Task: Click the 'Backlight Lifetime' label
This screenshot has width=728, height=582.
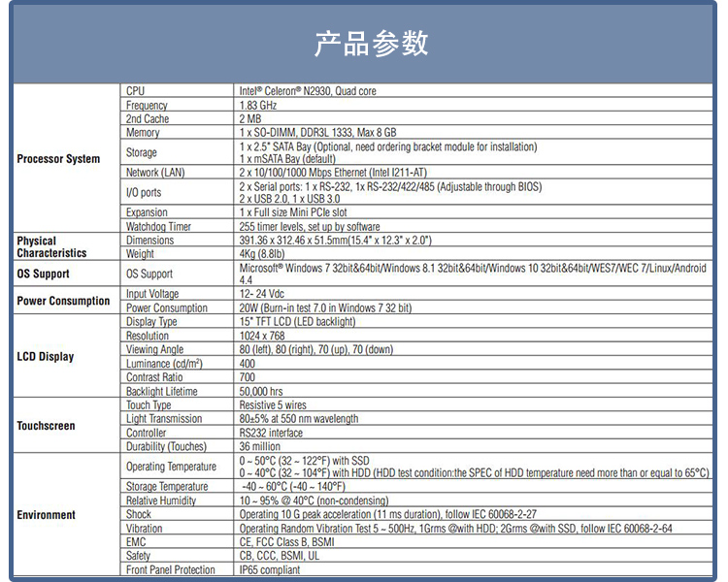Action: click(161, 391)
